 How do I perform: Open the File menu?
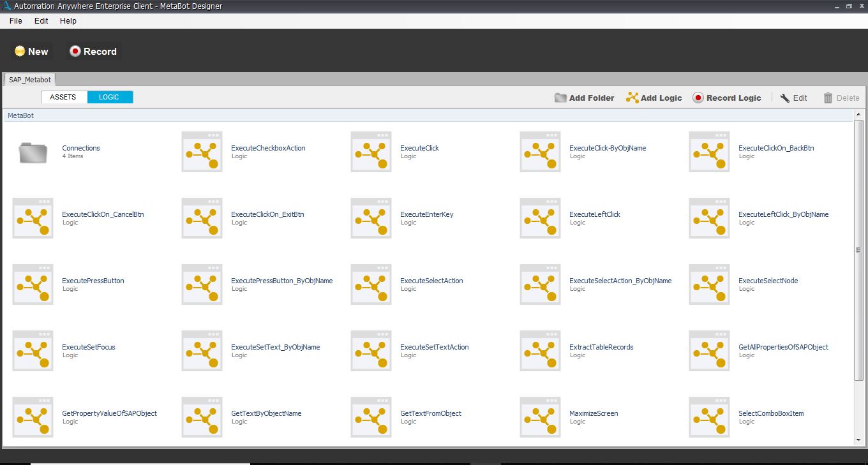16,20
